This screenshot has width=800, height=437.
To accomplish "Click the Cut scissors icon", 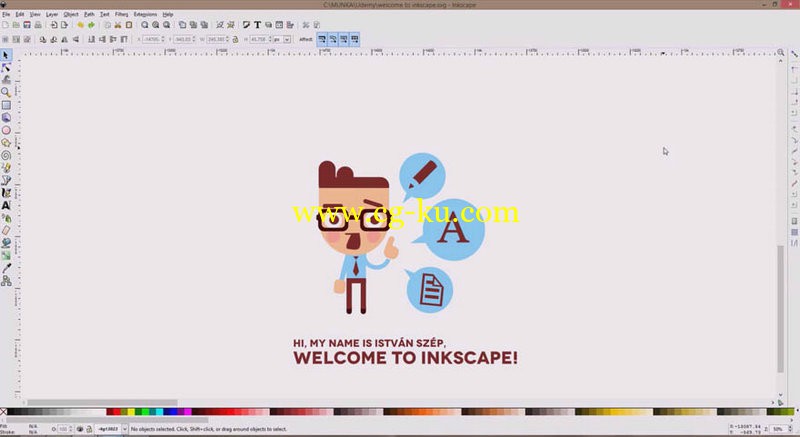I will click(118, 24).
